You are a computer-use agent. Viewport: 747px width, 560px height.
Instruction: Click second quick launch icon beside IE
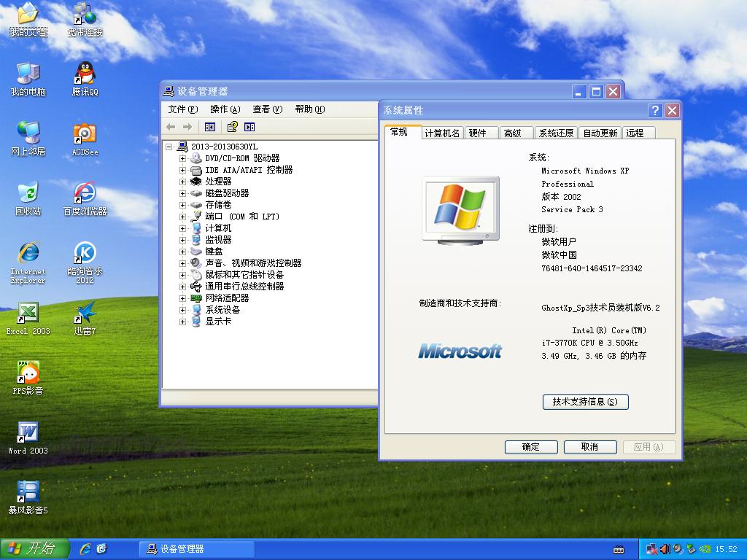tap(101, 549)
